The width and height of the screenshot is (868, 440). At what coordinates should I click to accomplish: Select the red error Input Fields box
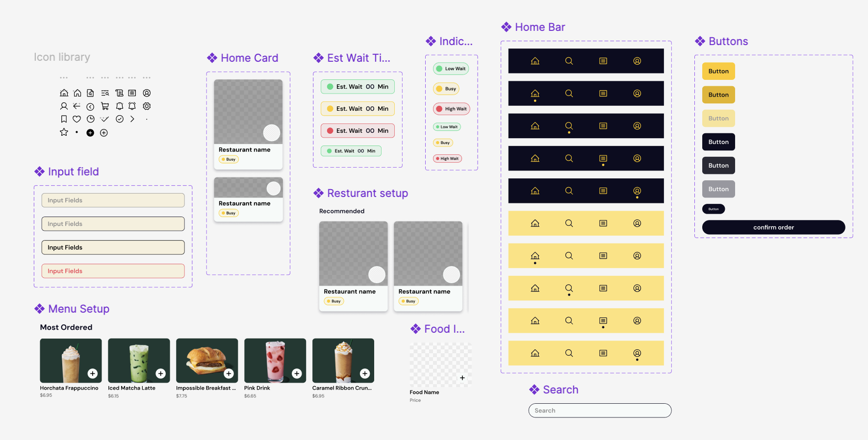[113, 271]
